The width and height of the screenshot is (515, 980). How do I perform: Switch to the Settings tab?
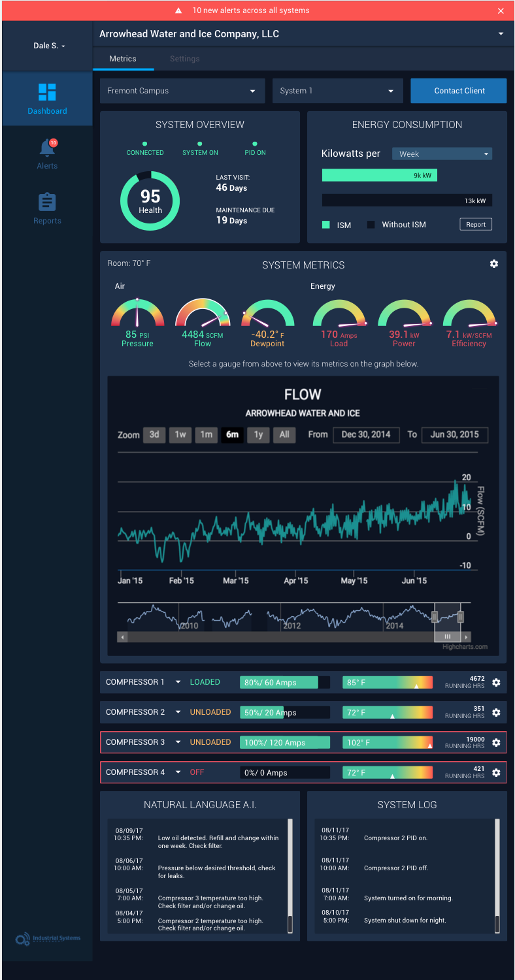[x=184, y=59]
